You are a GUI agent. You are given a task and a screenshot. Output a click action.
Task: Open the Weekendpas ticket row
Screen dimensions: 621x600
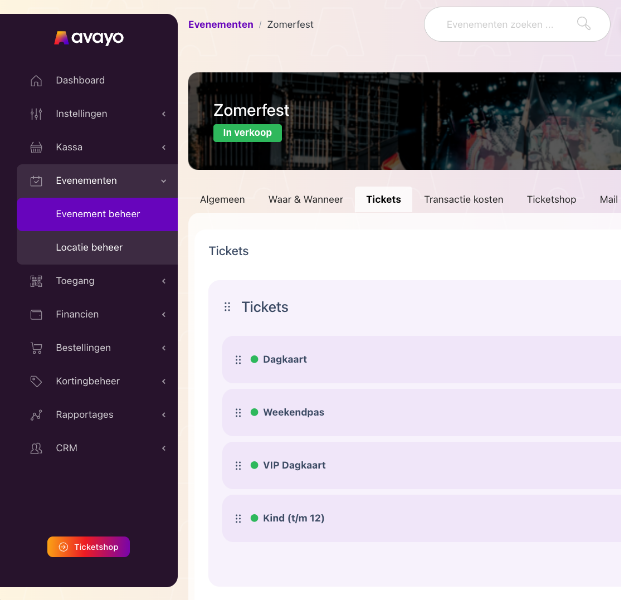click(421, 413)
